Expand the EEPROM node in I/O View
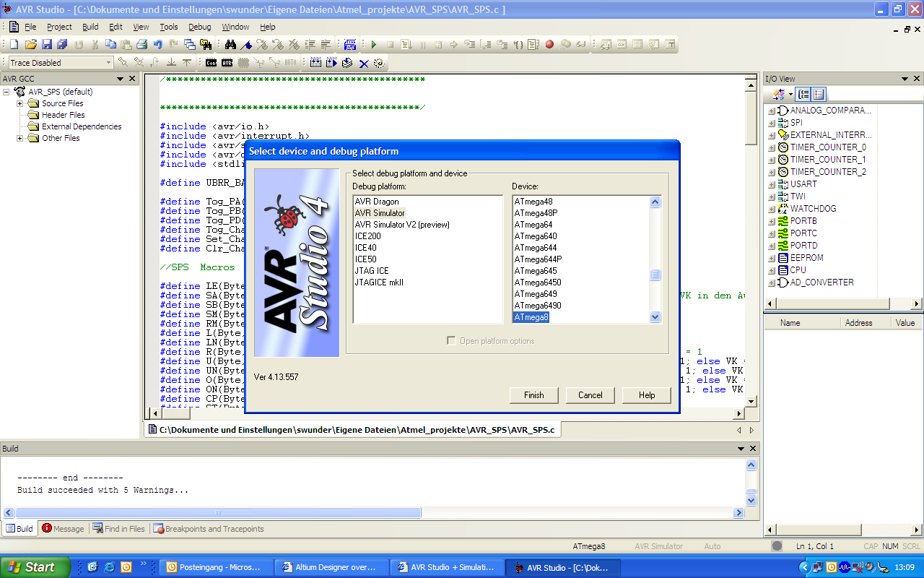This screenshot has height=578, width=924. pyautogui.click(x=772, y=258)
